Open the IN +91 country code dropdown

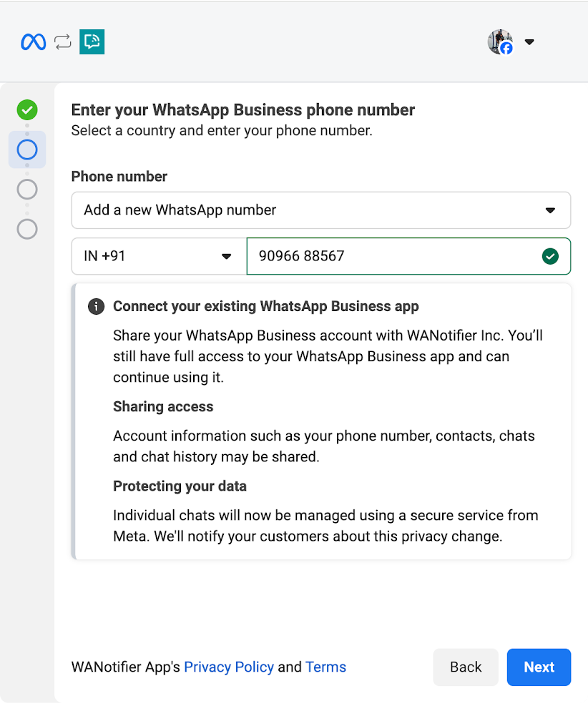click(158, 256)
